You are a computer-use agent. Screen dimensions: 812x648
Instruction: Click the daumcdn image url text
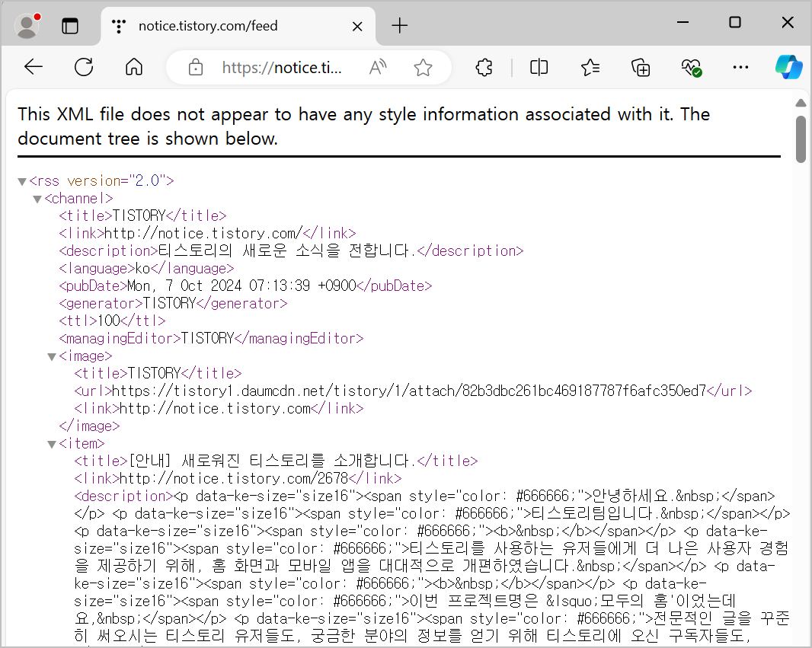[409, 391]
